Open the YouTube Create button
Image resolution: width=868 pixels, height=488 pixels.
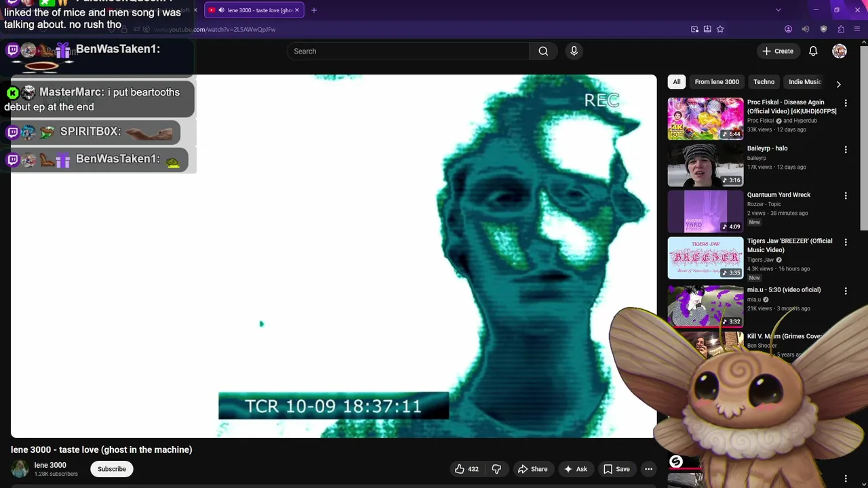click(x=778, y=51)
